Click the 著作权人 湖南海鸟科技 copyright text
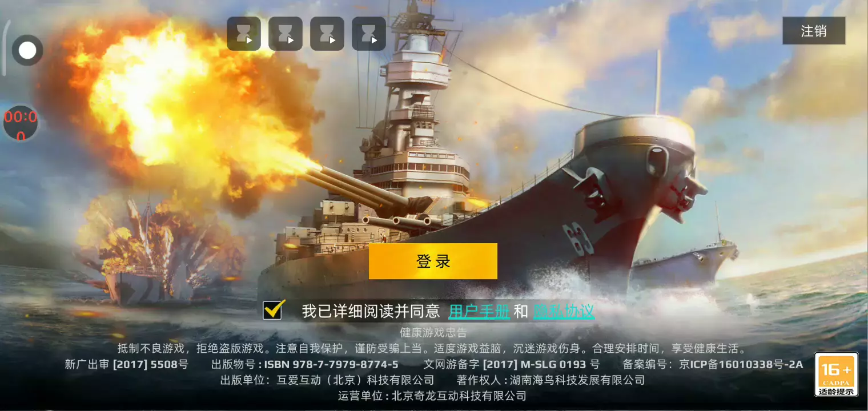Image resolution: width=868 pixels, height=411 pixels. coord(551,380)
